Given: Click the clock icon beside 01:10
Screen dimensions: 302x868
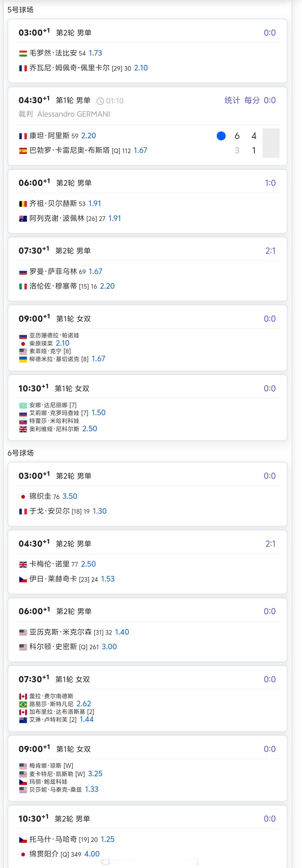Looking at the screenshot, I should click(x=100, y=101).
